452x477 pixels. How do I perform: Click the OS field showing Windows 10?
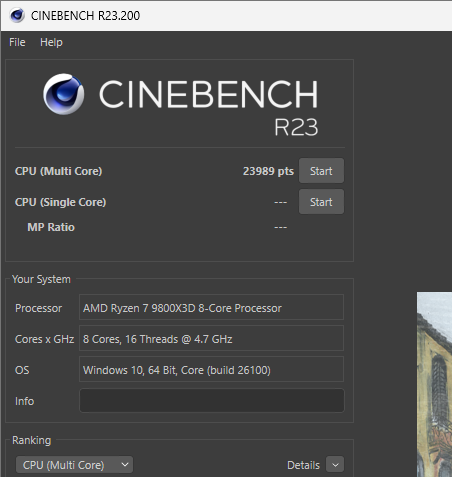click(211, 369)
